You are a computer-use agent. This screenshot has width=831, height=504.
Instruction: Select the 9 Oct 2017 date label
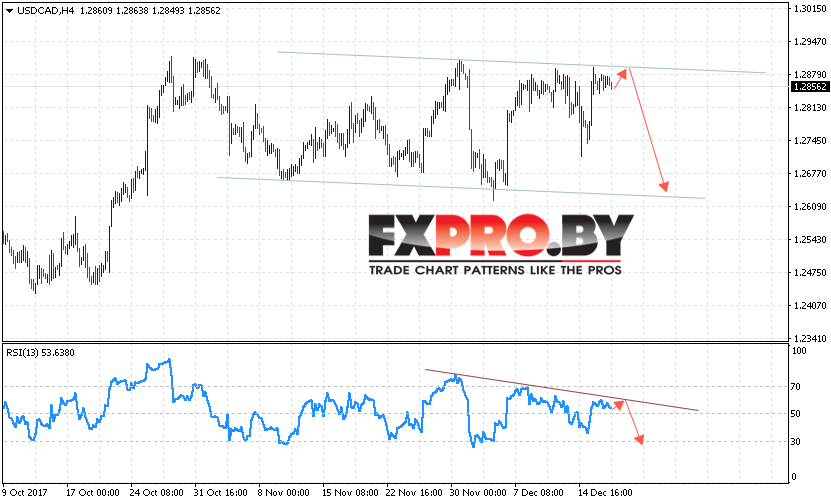(x=24, y=492)
